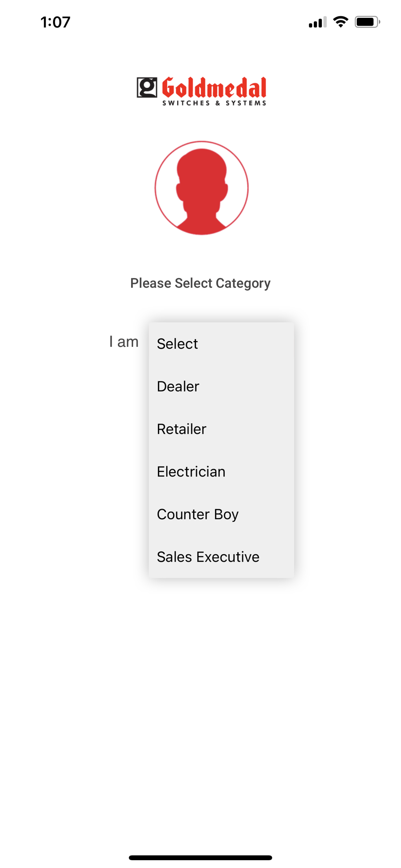Choose Dealer from the category list
This screenshot has width=401, height=868.
(x=221, y=386)
